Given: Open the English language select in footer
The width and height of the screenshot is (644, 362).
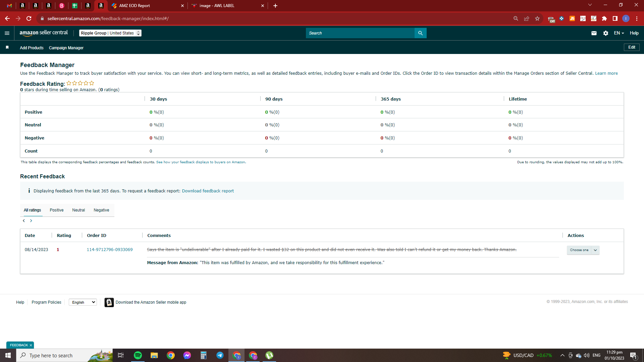Looking at the screenshot, I should [x=83, y=302].
